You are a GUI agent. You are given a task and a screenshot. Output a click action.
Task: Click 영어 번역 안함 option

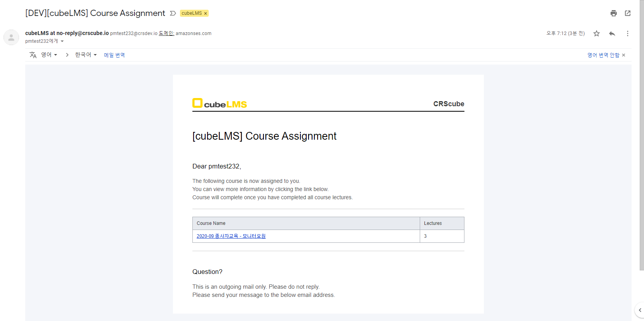tap(603, 55)
